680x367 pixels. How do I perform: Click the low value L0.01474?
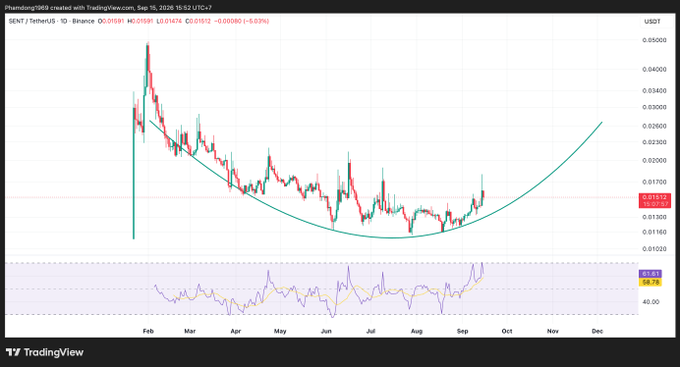click(x=169, y=21)
